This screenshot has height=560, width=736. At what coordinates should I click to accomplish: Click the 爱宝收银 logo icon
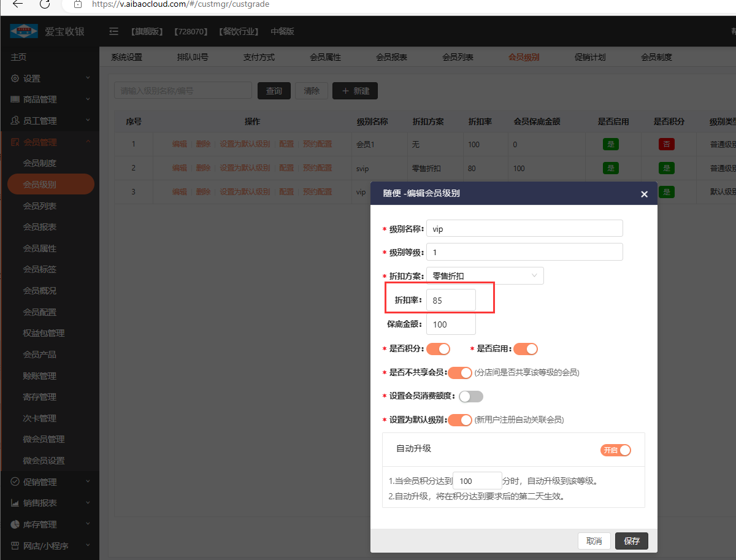pos(23,31)
